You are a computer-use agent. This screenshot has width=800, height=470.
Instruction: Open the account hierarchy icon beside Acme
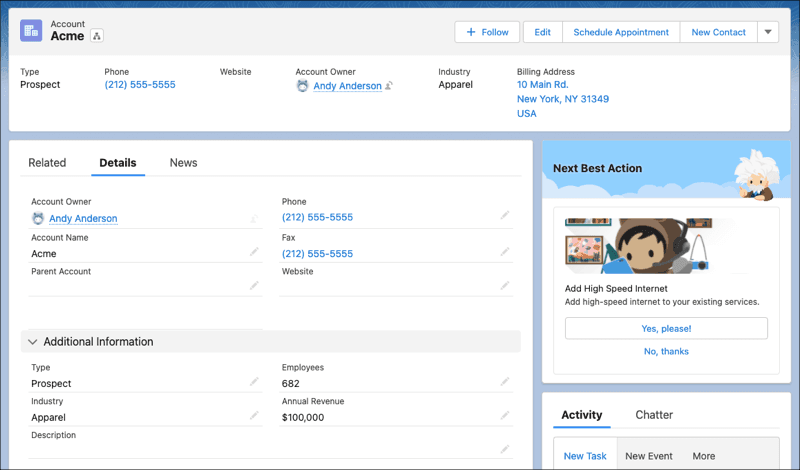tap(97, 36)
